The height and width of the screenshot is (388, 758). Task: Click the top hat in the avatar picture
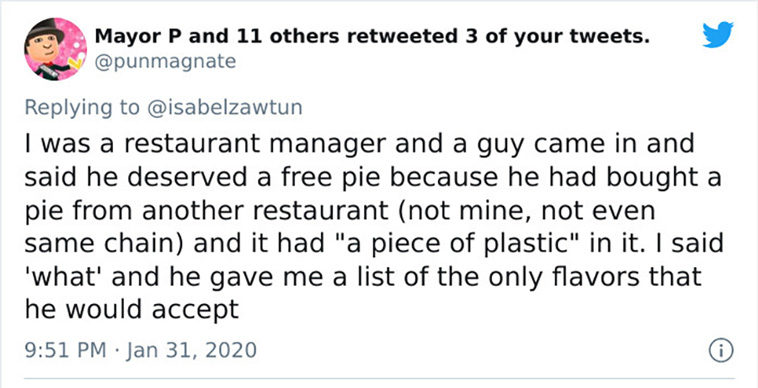pos(45,32)
